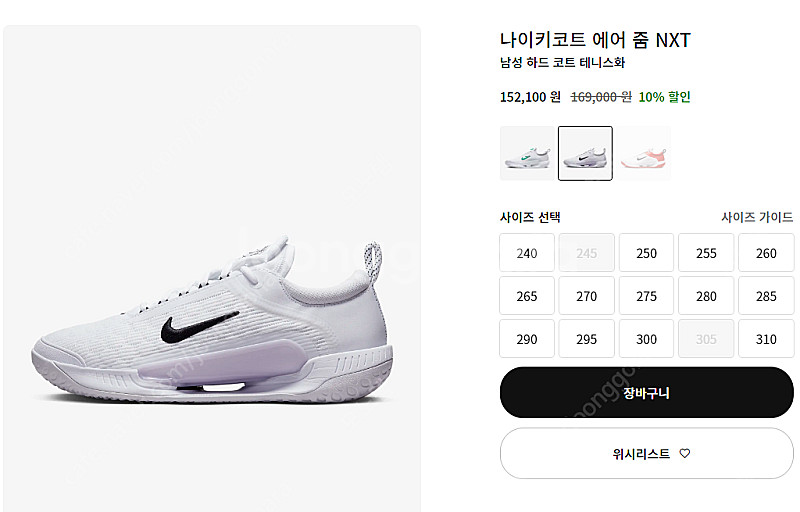Choose size 260
The width and height of the screenshot is (800, 512).
pyautogui.click(x=766, y=253)
